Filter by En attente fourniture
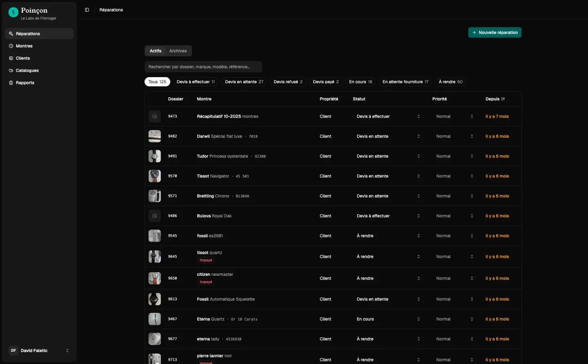Viewport: 588px width, 364px height. (x=405, y=82)
